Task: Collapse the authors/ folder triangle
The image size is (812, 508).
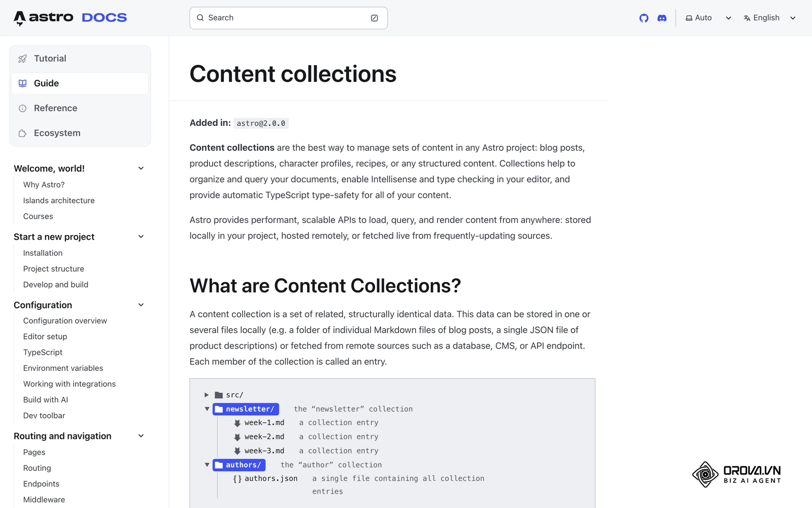Action: click(207, 465)
